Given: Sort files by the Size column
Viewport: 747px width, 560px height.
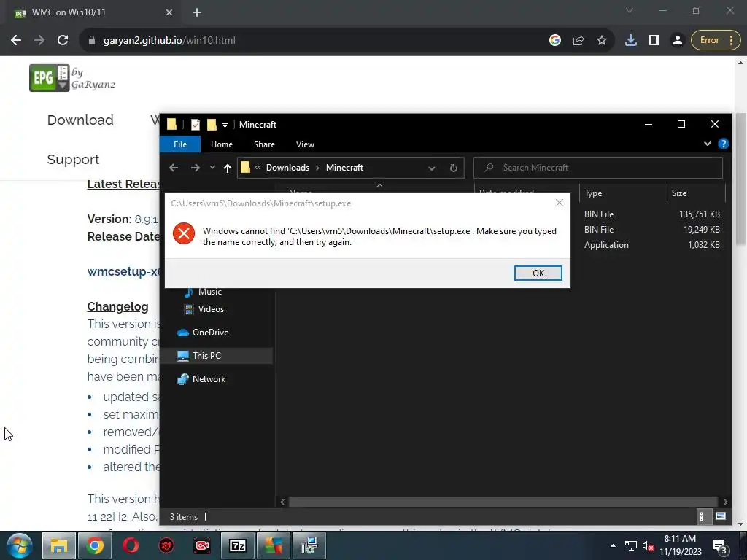Looking at the screenshot, I should [695, 192].
